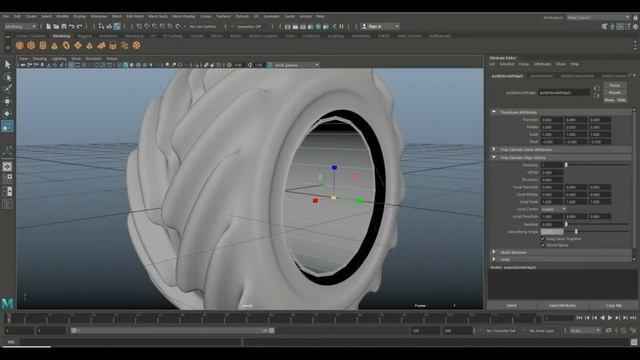Viewport: 640px width, 360px height.
Task: Expand the Node Behavior section
Action: point(494,252)
